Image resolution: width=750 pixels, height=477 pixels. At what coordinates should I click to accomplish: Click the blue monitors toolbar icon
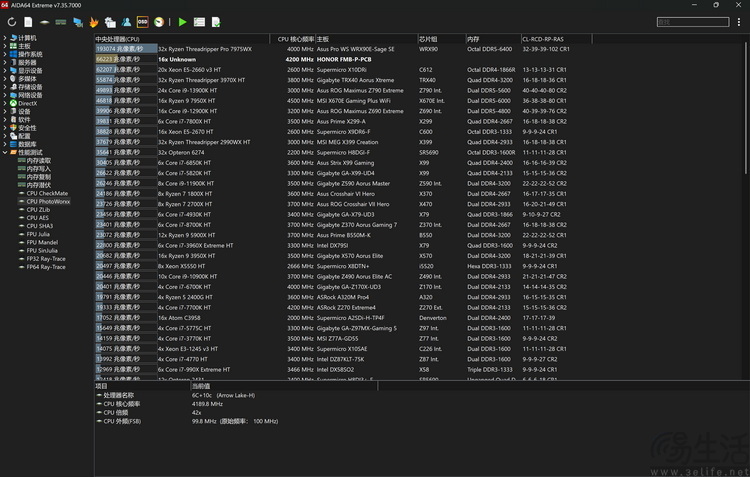(x=77, y=22)
